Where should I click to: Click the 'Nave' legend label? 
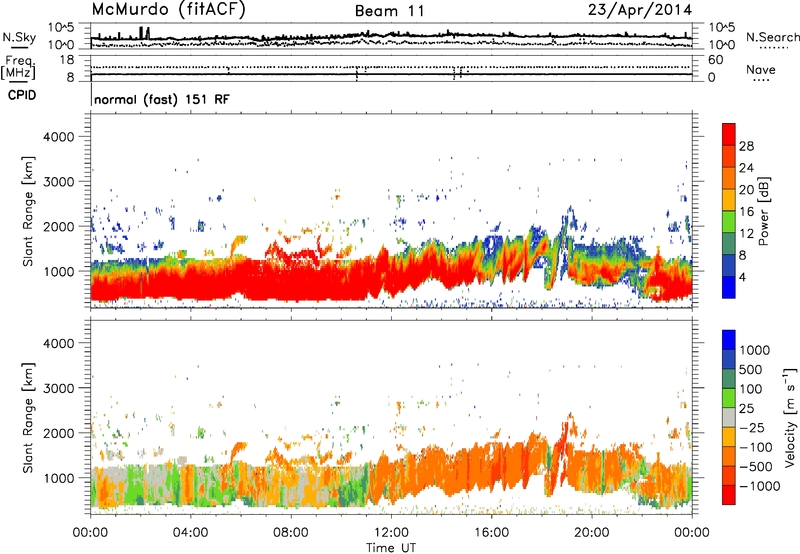pyautogui.click(x=761, y=70)
